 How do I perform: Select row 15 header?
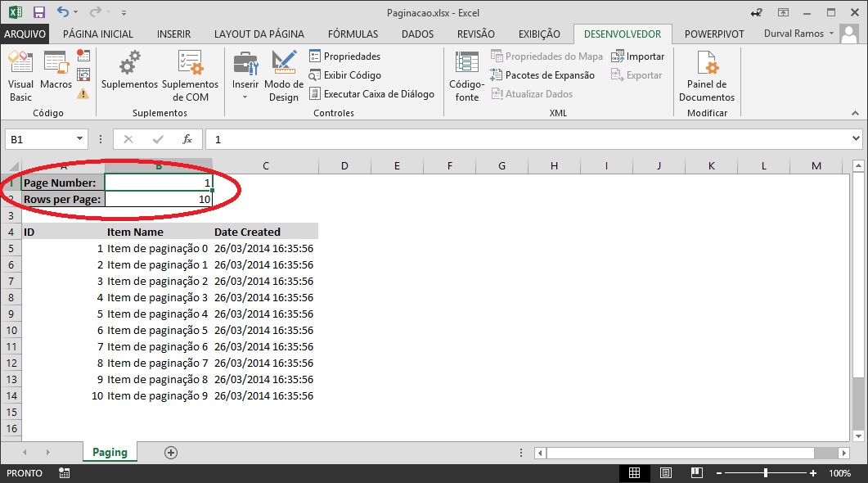(x=11, y=412)
